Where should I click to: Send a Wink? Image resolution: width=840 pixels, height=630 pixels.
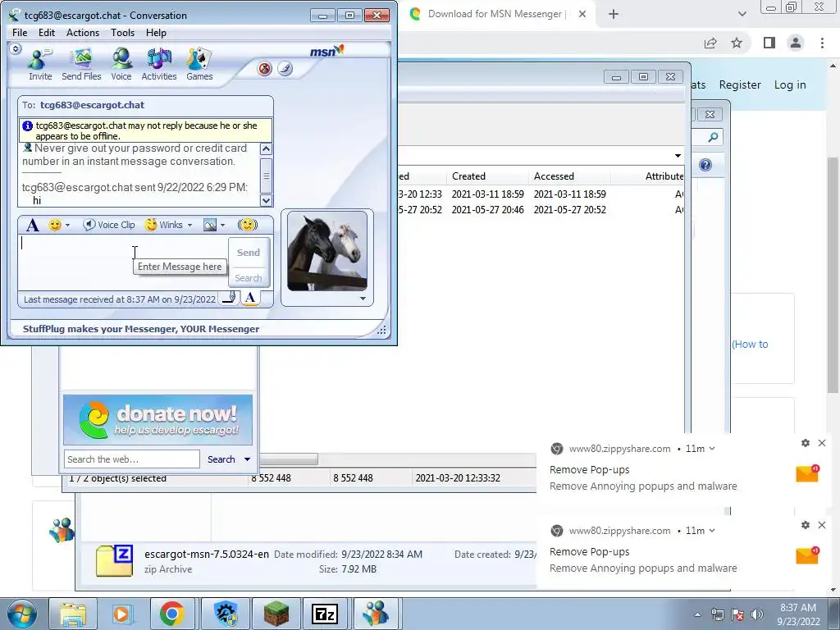164,225
